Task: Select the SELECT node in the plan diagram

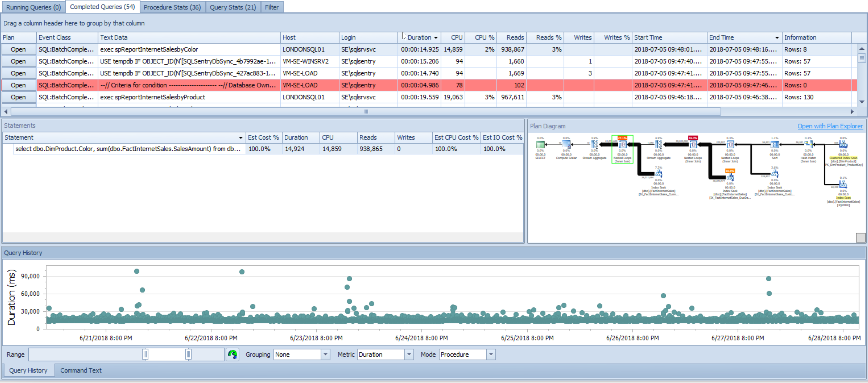Action: [x=540, y=144]
